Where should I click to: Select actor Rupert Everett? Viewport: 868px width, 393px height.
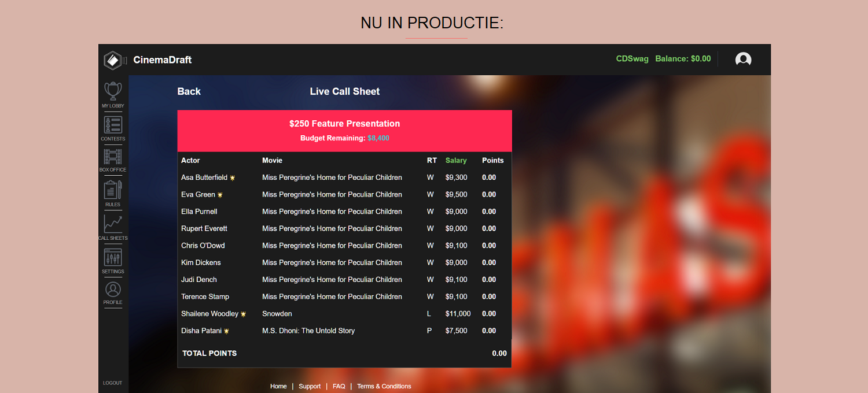tap(204, 228)
